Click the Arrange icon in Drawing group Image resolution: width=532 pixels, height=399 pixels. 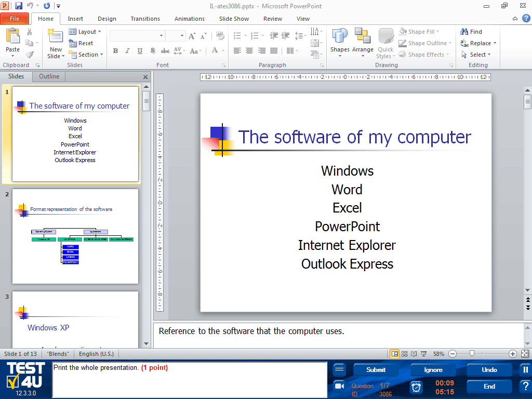pos(363,36)
